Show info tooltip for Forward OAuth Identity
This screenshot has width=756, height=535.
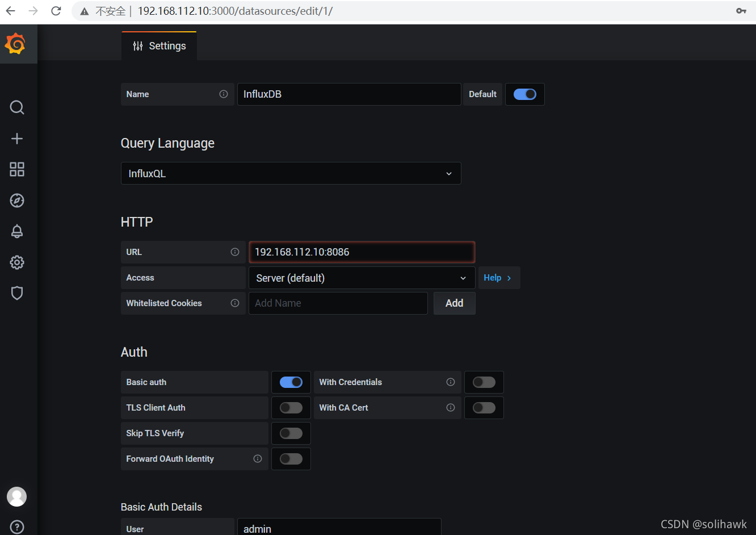pyautogui.click(x=258, y=459)
